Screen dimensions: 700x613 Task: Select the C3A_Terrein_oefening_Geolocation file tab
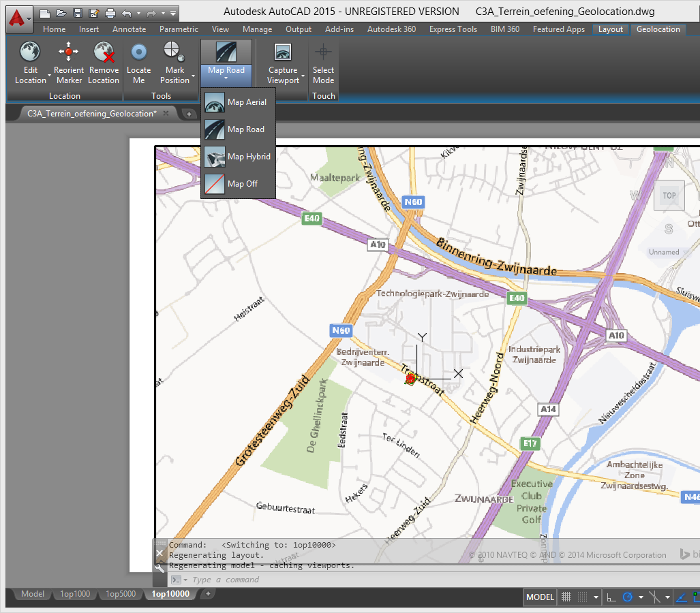(x=92, y=114)
